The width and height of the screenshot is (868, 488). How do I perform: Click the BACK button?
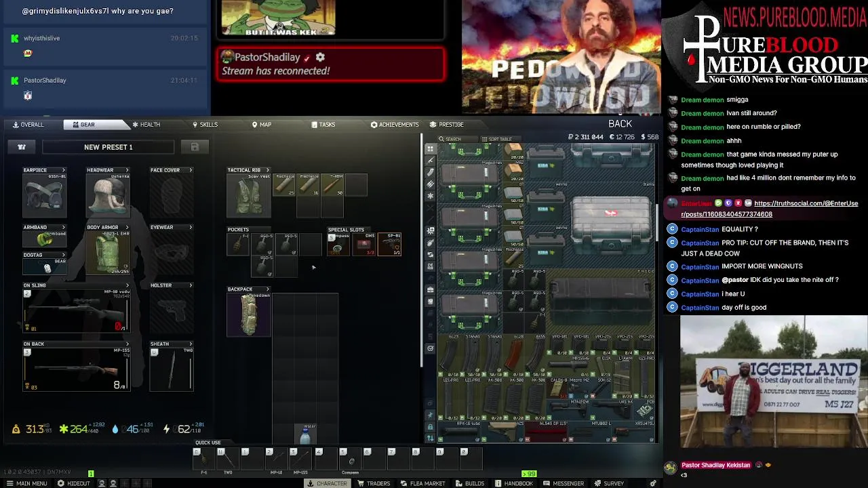[x=620, y=124]
